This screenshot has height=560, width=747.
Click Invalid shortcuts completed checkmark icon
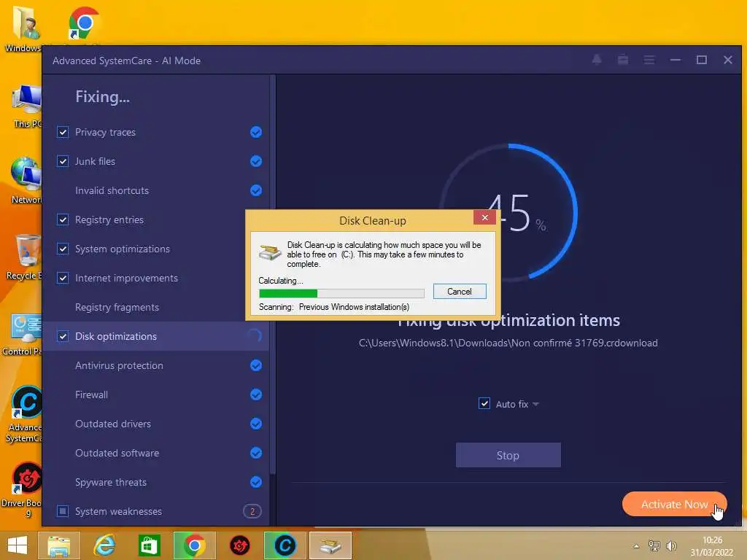[256, 190]
